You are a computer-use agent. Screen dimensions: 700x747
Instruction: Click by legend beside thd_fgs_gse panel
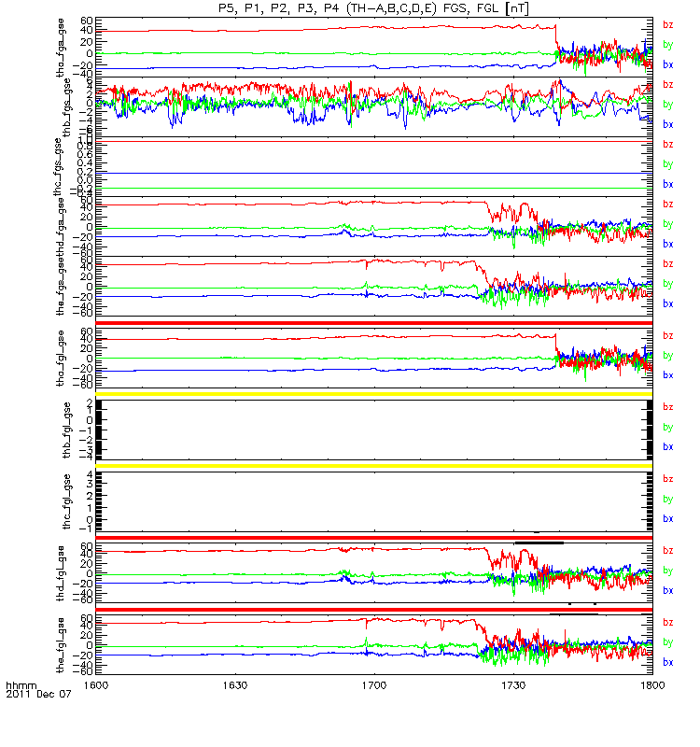point(668,224)
